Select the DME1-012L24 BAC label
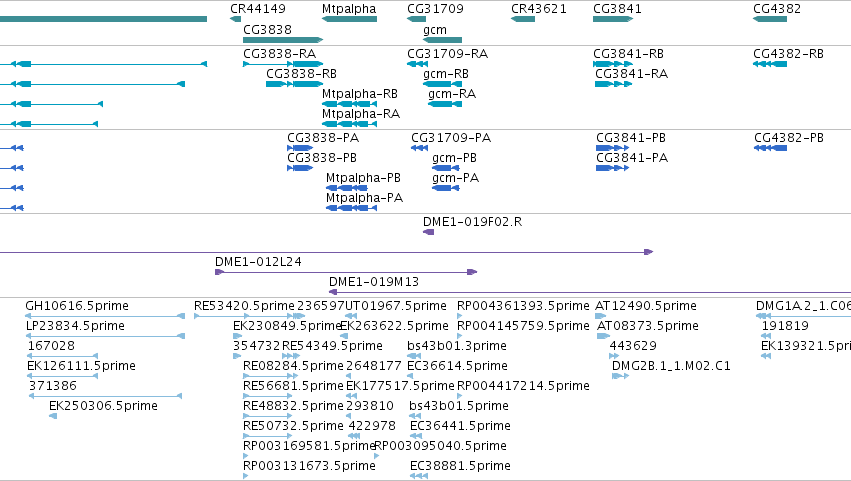851x481 pixels. [x=258, y=262]
